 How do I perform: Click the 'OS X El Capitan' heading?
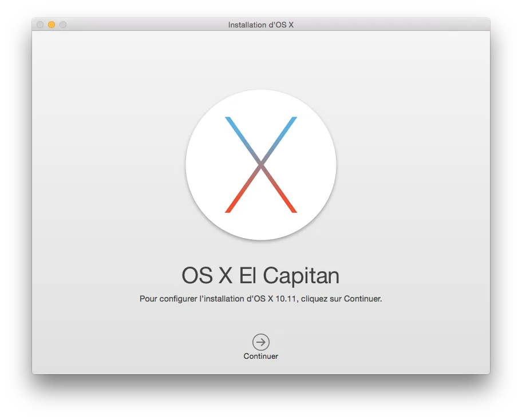pyautogui.click(x=260, y=276)
